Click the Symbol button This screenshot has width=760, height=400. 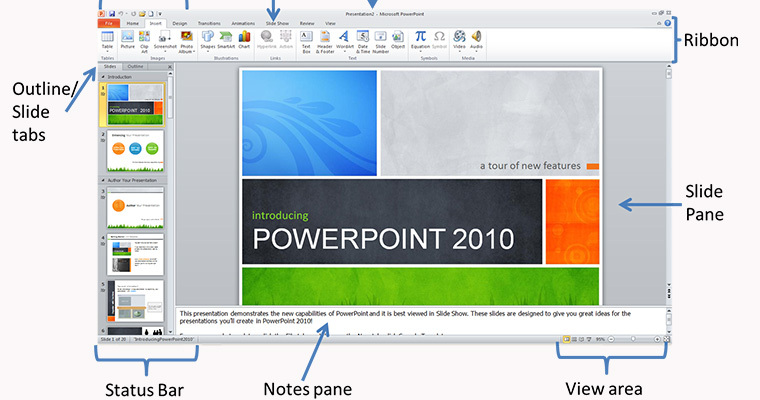tap(439, 40)
